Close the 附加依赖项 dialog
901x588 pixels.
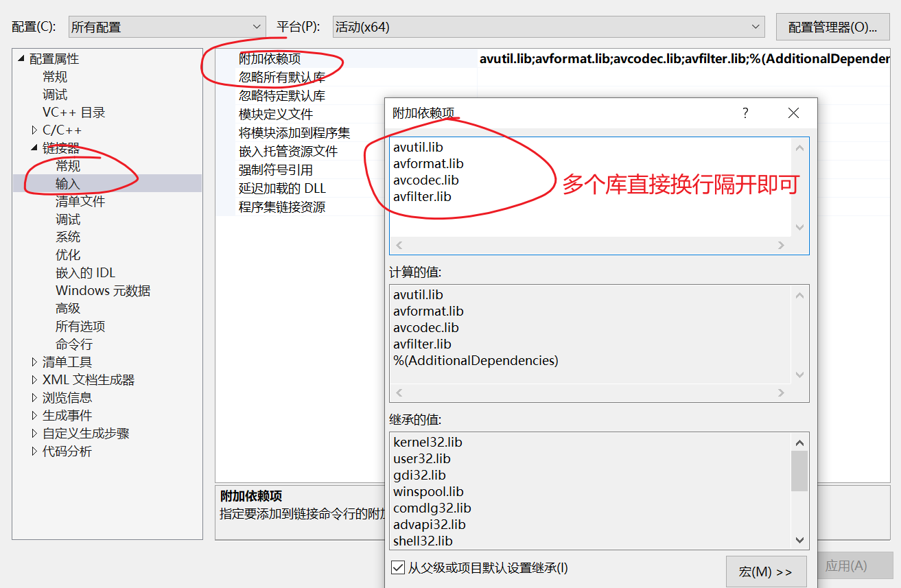pyautogui.click(x=793, y=113)
